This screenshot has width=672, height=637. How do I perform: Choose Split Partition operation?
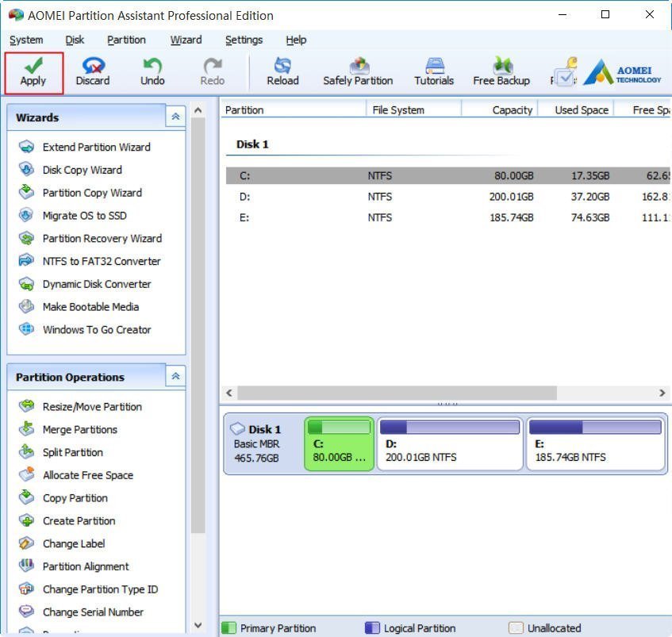coord(61,452)
